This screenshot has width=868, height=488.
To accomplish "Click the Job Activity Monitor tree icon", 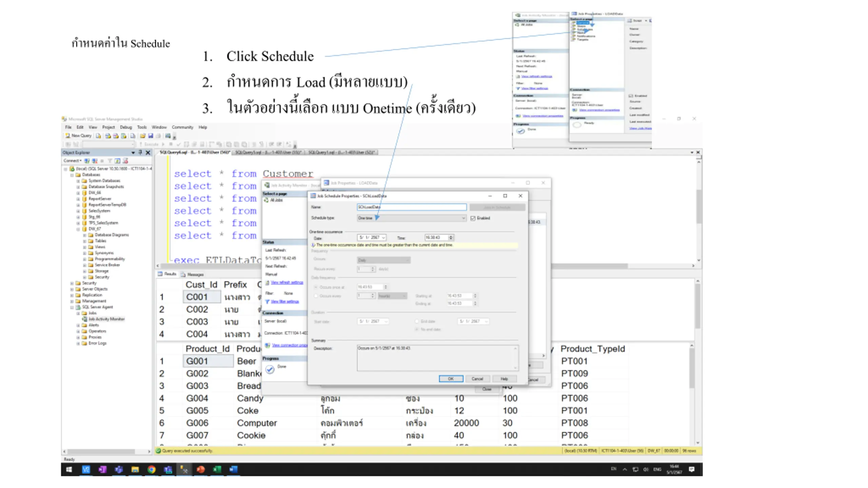I will pos(85,319).
